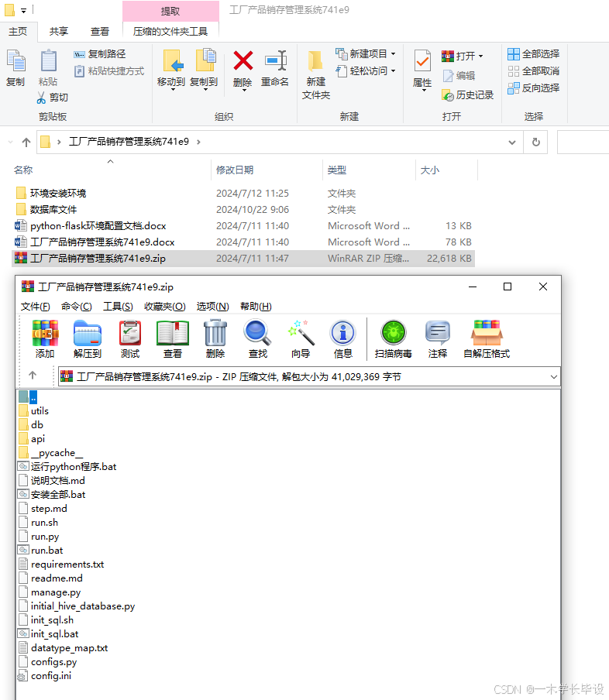Open the WinRAR 帮助(H) menu

tap(256, 307)
